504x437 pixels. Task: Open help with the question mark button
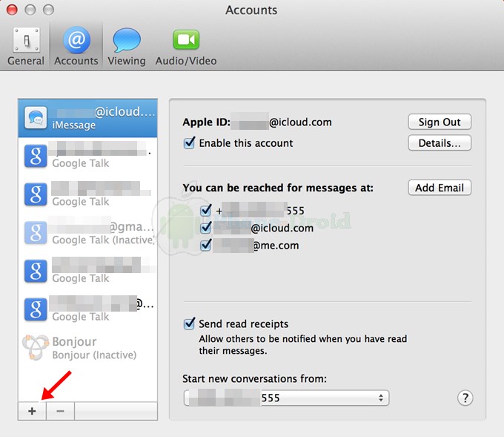coord(465,398)
